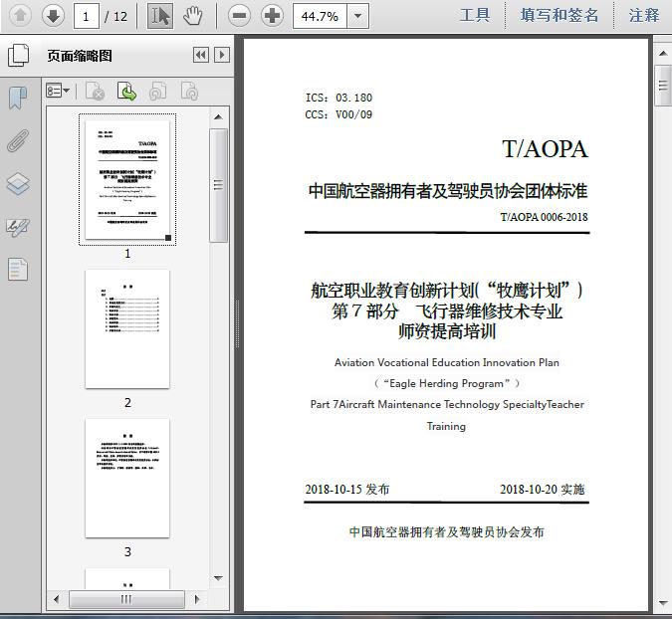The height and width of the screenshot is (619, 672).
Task: Select the page 2 thumbnail
Action: click(127, 329)
